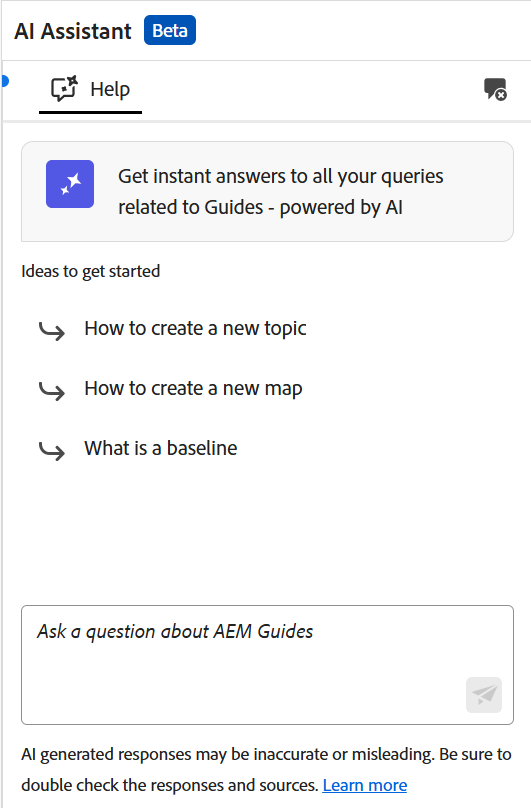531x808 pixels.
Task: Click the Beta badge
Action: point(170,30)
